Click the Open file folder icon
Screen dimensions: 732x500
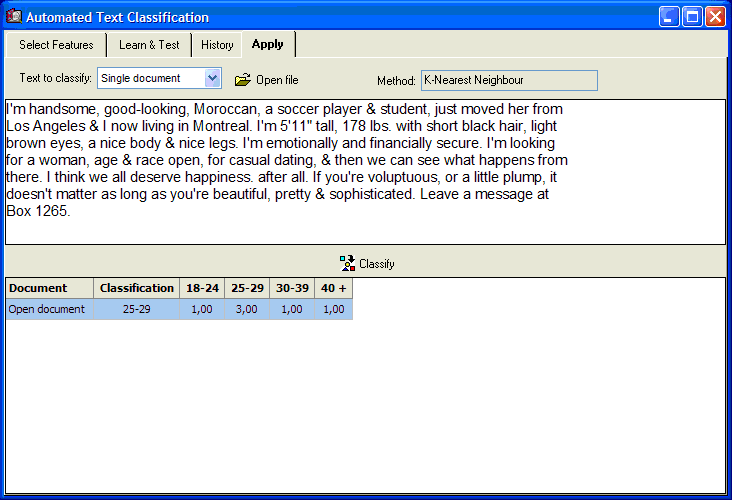(x=242, y=80)
